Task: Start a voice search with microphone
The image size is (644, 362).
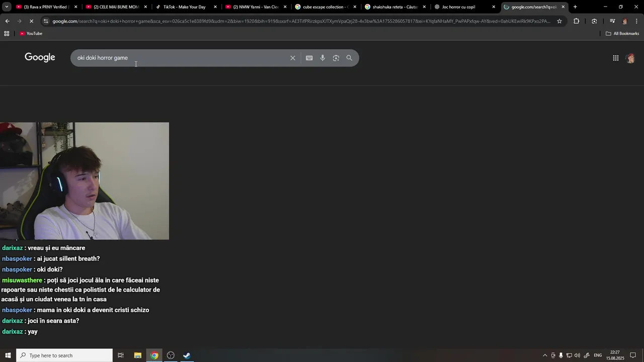Action: pos(323,58)
